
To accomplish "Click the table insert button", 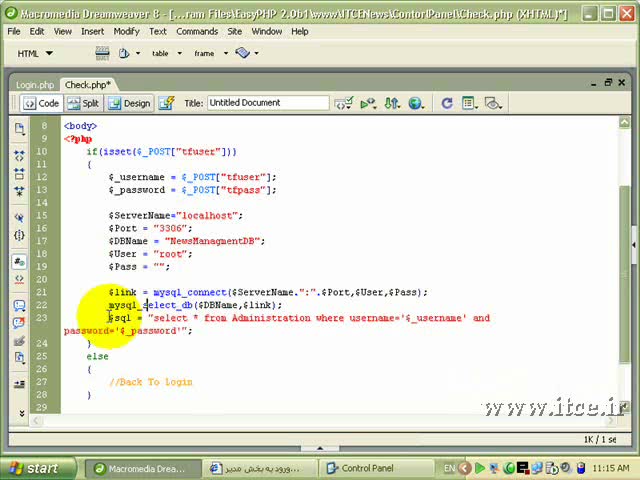I will point(160,53).
